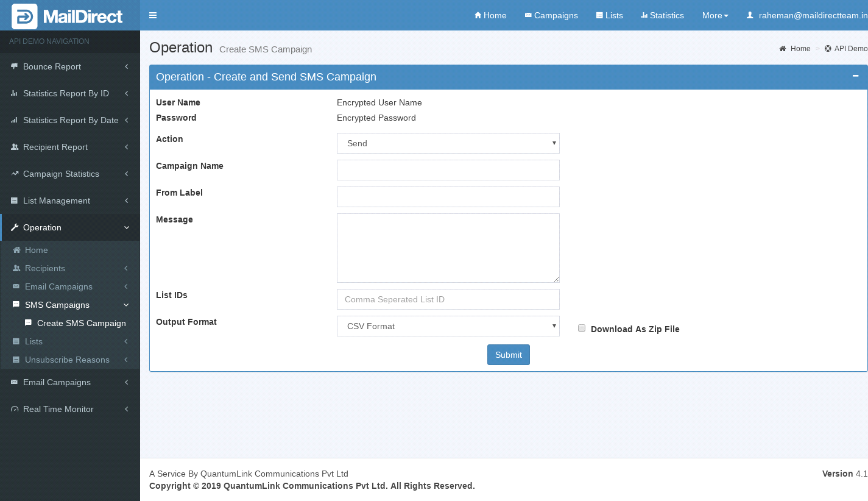Open the Action dropdown showing Send
This screenshot has height=501, width=868.
click(x=448, y=143)
